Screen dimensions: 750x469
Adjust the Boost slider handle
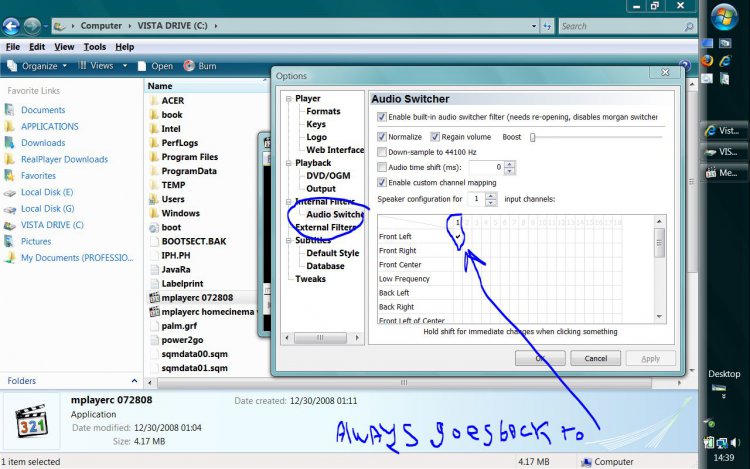(532, 137)
